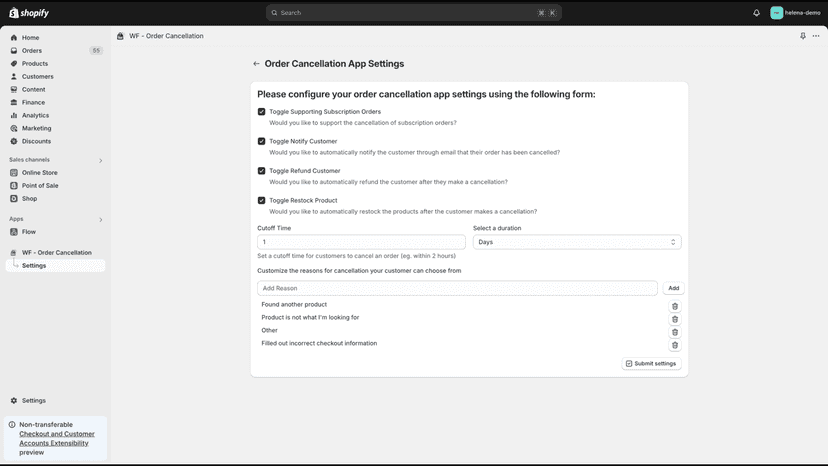The height and width of the screenshot is (466, 828).
Task: Click WF - Order Cancellation breadcrumb title
Action: pyautogui.click(x=166, y=36)
